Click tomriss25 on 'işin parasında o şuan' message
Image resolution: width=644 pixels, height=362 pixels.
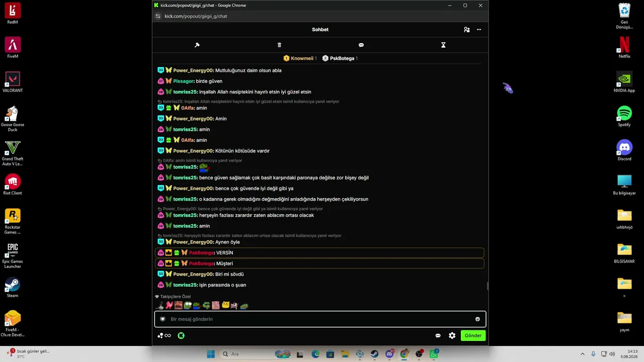[x=185, y=285]
